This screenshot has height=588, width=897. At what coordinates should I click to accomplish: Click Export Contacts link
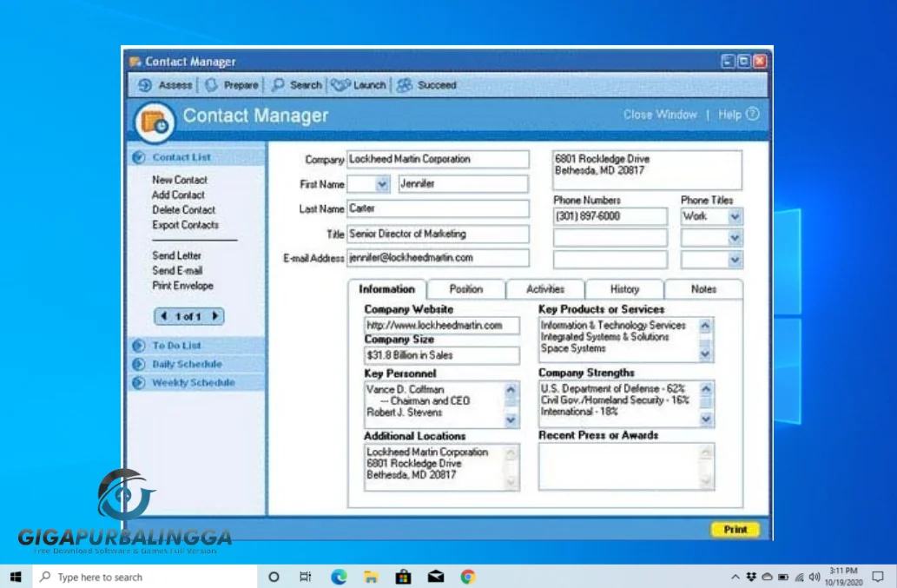[185, 225]
